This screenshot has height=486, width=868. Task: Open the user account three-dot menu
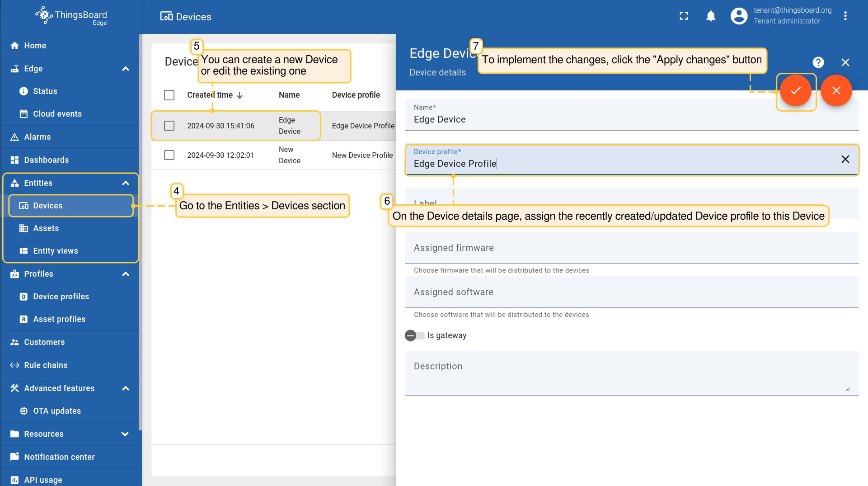click(845, 16)
